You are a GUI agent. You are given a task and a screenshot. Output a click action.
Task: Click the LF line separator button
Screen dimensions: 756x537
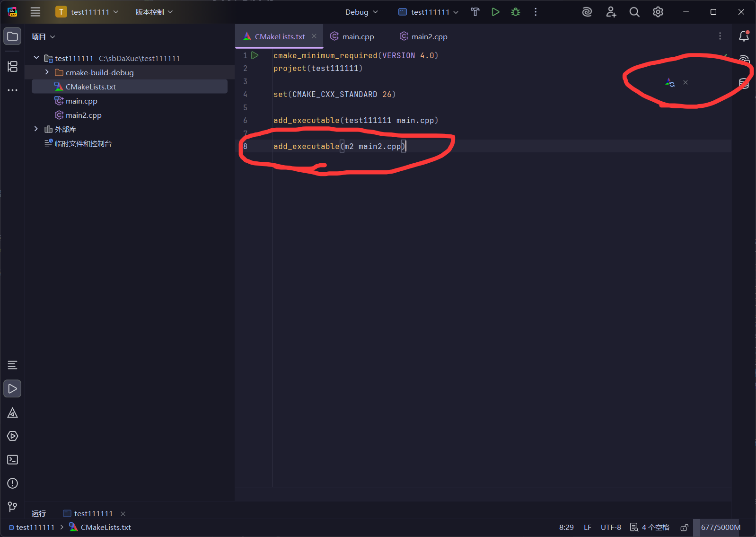587,528
